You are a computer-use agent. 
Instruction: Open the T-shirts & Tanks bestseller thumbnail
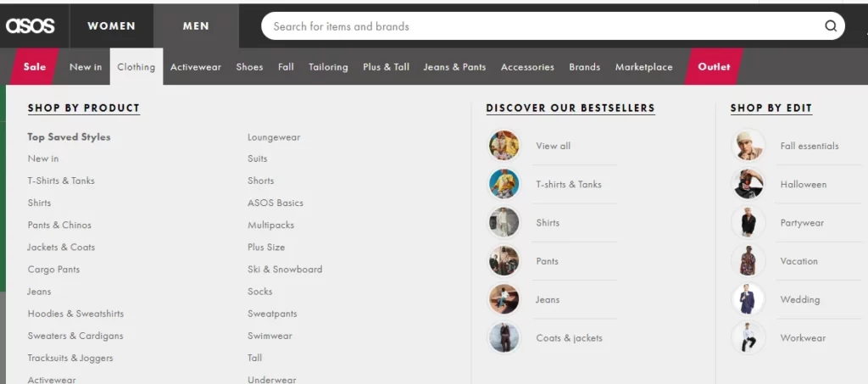(x=504, y=184)
